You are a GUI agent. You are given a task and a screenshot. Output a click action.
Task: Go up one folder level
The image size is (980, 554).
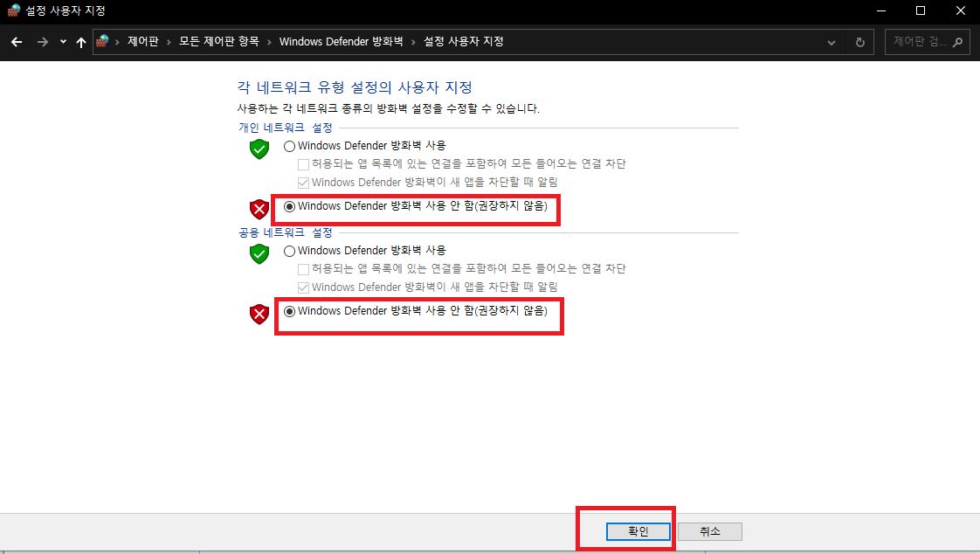[x=81, y=42]
